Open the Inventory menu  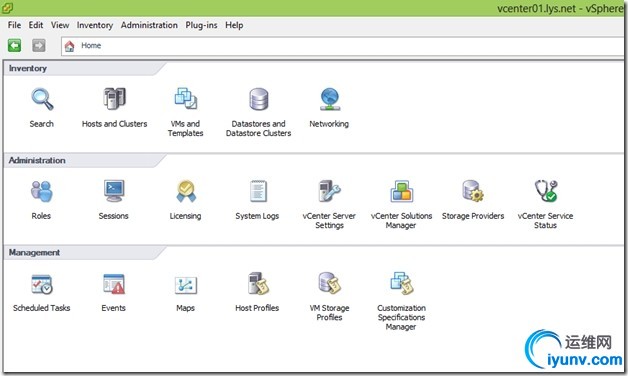click(x=95, y=25)
